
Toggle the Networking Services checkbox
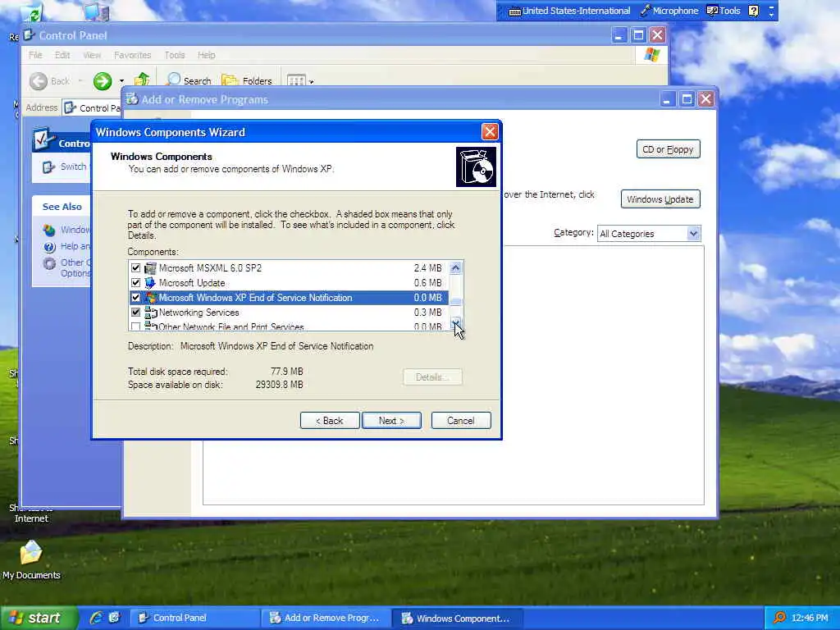click(135, 313)
